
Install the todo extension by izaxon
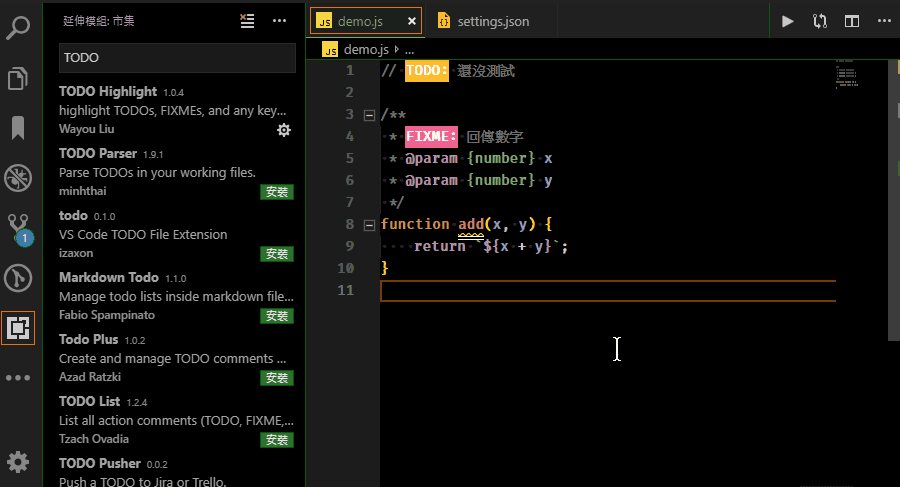click(277, 254)
